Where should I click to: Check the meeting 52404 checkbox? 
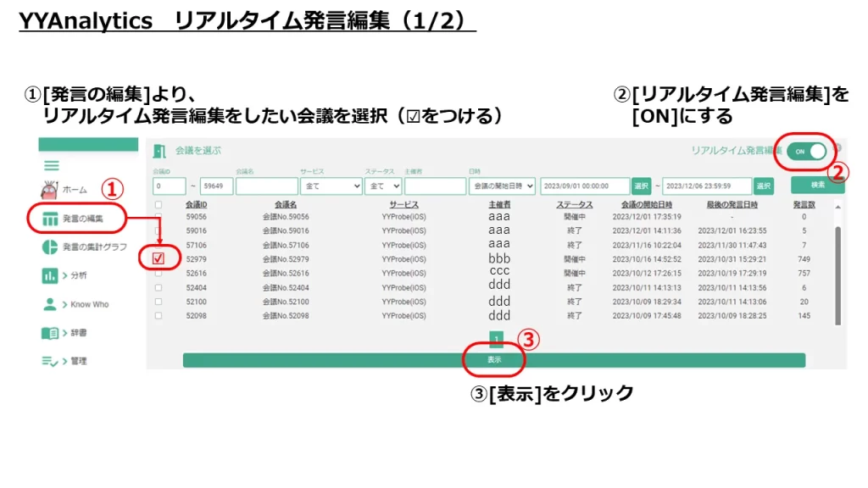coord(159,288)
